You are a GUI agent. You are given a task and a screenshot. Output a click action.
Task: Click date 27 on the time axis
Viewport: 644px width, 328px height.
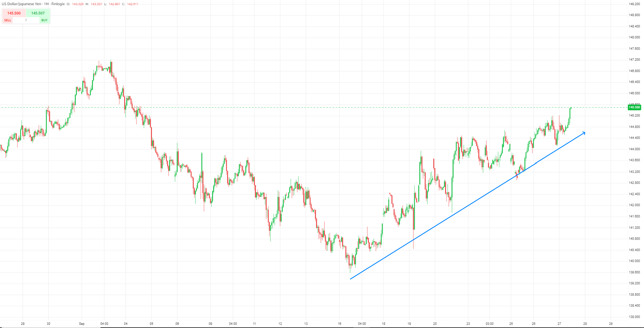click(559, 324)
